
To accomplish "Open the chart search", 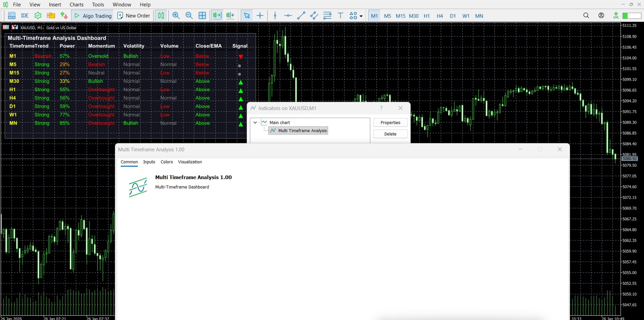I will coord(586,15).
